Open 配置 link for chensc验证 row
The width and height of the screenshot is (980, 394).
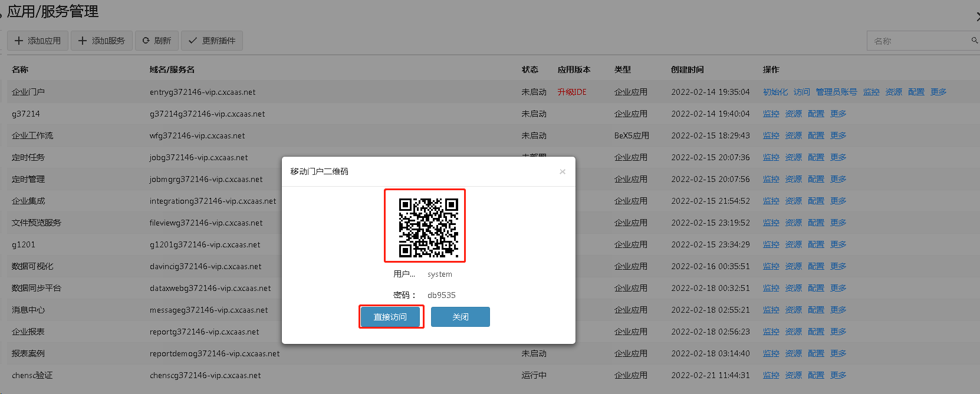click(816, 375)
